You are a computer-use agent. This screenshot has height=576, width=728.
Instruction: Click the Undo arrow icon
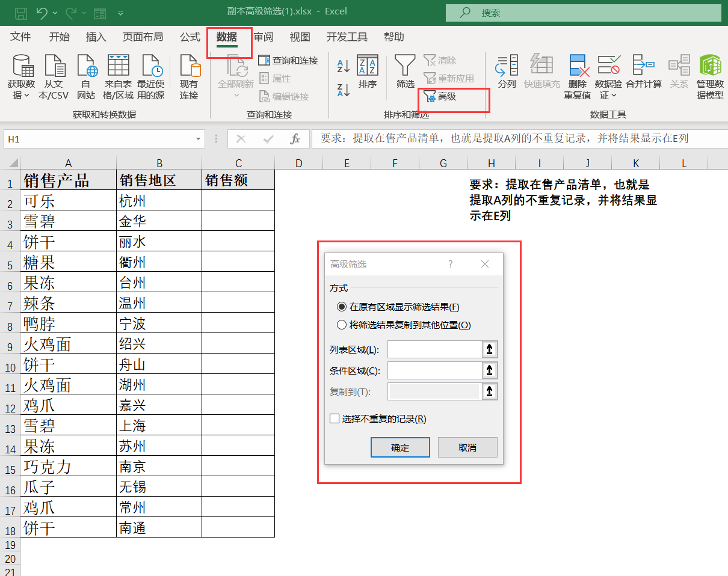[x=42, y=12]
